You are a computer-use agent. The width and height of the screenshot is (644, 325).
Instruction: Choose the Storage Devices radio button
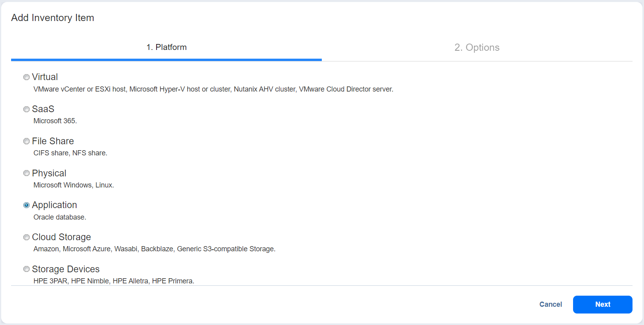click(27, 269)
